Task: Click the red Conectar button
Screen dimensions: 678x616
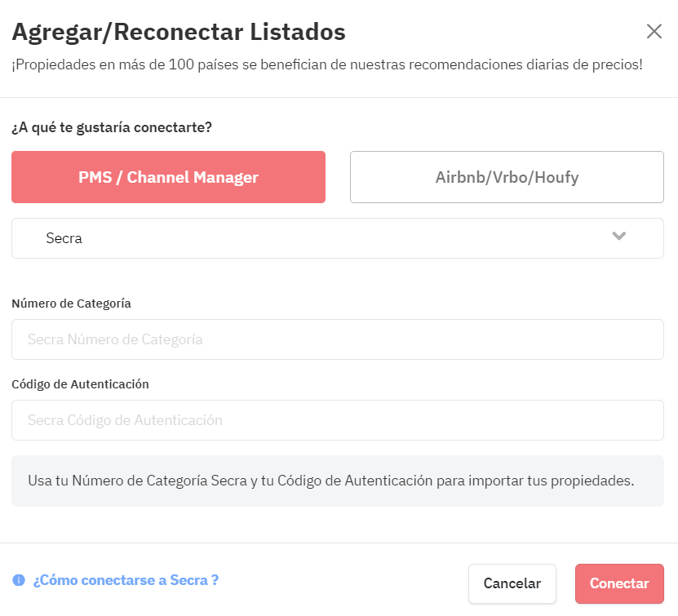Action: (x=619, y=583)
